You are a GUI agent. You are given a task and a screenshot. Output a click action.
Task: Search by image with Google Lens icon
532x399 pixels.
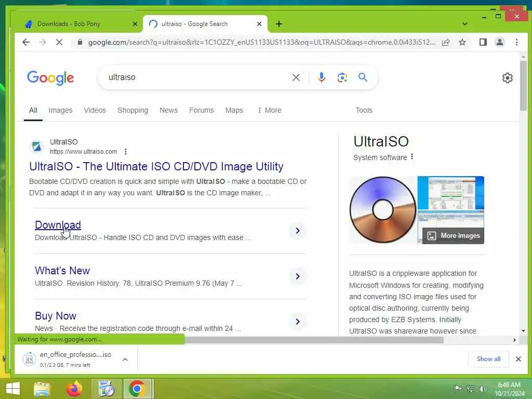click(x=342, y=77)
